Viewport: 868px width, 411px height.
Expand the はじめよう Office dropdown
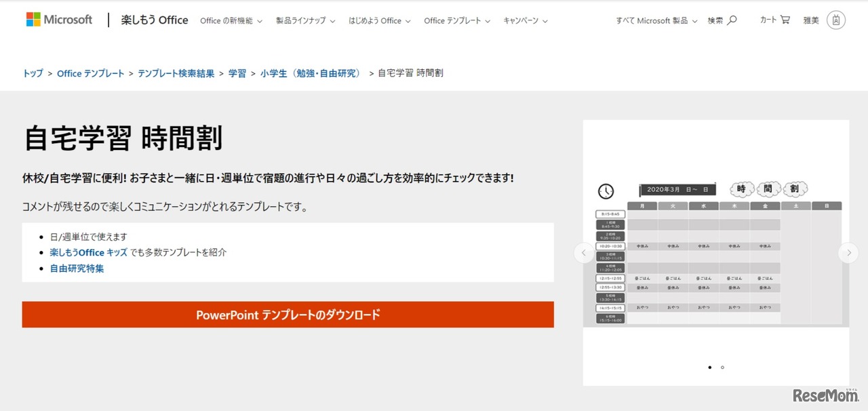click(x=380, y=21)
